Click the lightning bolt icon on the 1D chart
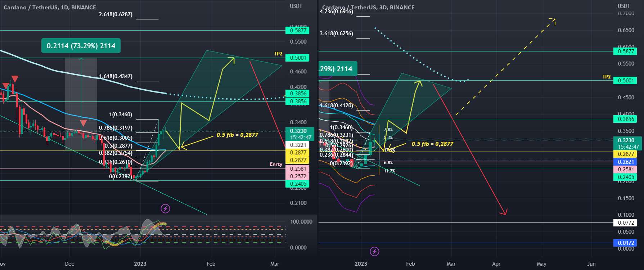The height and width of the screenshot is (270, 644). (x=165, y=208)
